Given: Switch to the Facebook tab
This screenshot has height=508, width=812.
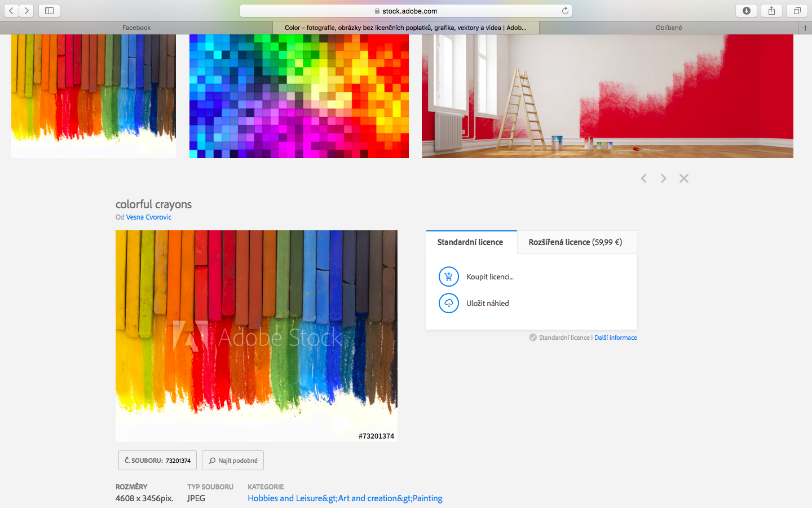Looking at the screenshot, I should coord(136,28).
